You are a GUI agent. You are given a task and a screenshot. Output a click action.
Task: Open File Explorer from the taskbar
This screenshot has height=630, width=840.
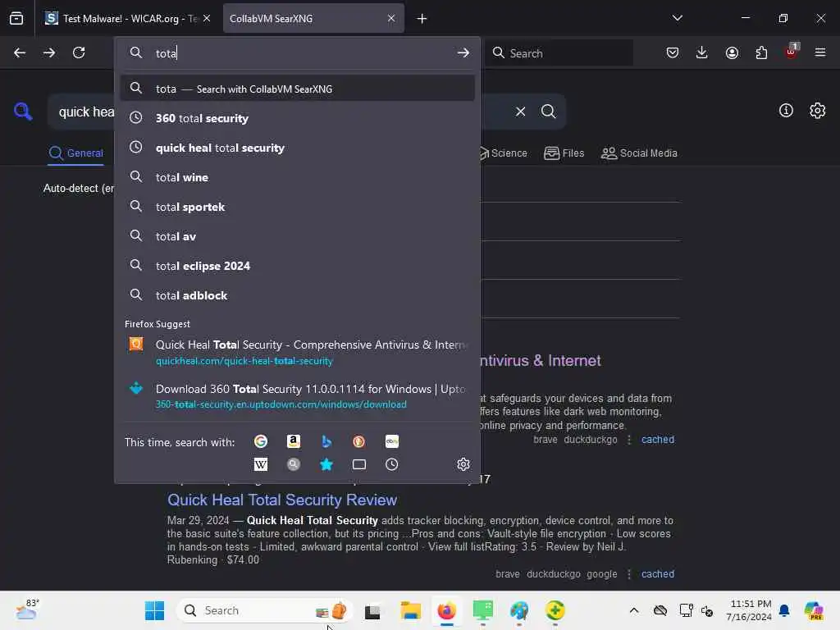410,610
